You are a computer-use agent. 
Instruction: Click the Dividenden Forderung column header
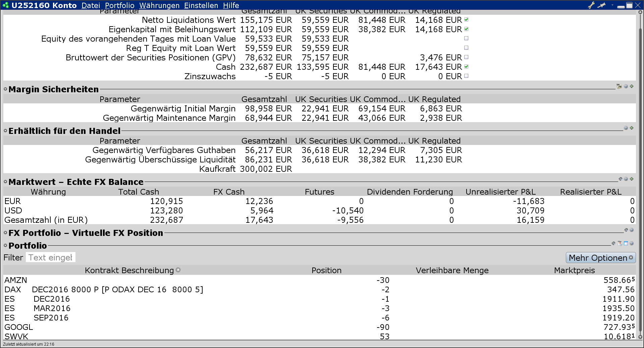click(x=410, y=192)
